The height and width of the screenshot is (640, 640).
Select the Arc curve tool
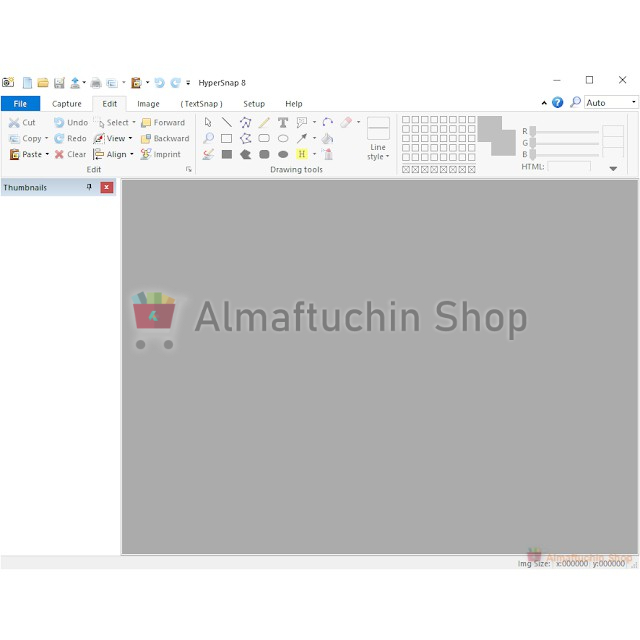click(x=327, y=122)
